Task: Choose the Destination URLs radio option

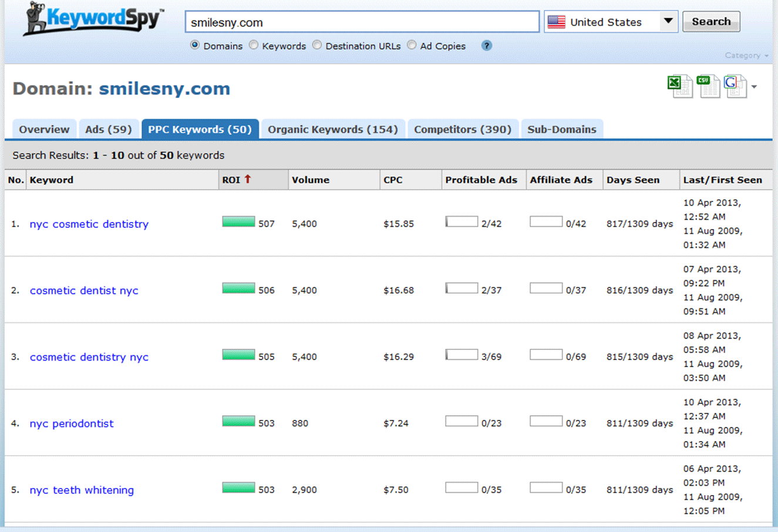Action: [x=317, y=45]
